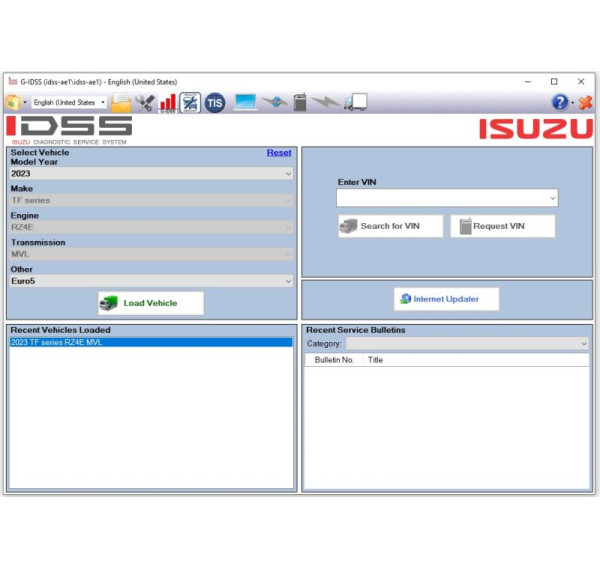
Task: Open the Other Euro5 dropdown
Action: tap(151, 281)
